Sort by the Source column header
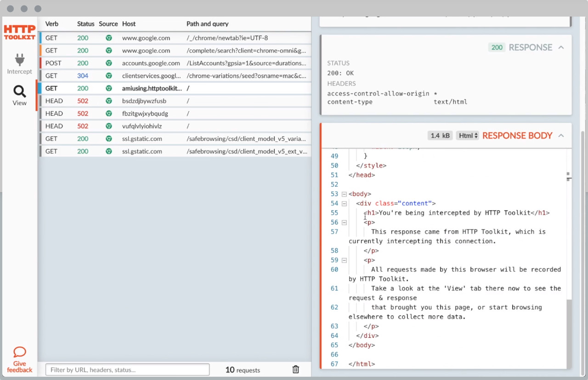 click(108, 24)
